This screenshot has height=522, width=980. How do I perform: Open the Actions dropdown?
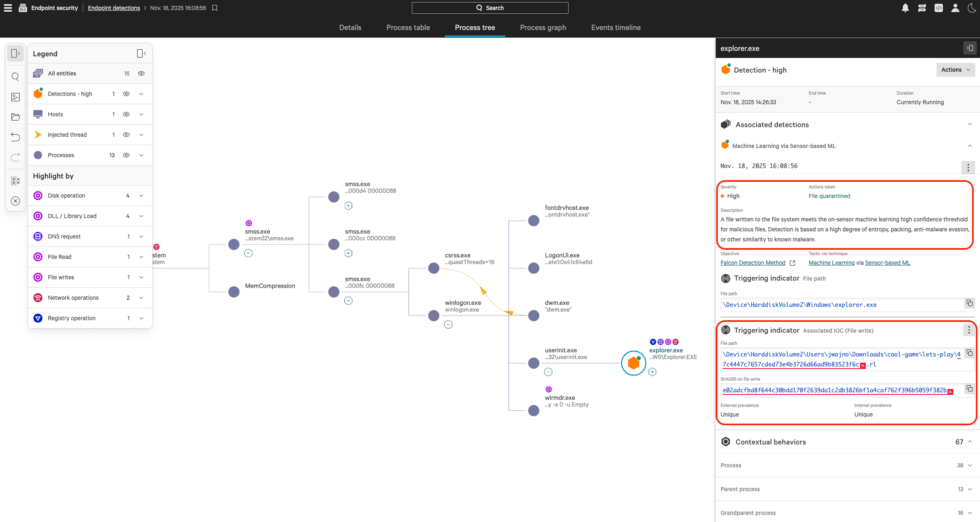click(x=955, y=70)
